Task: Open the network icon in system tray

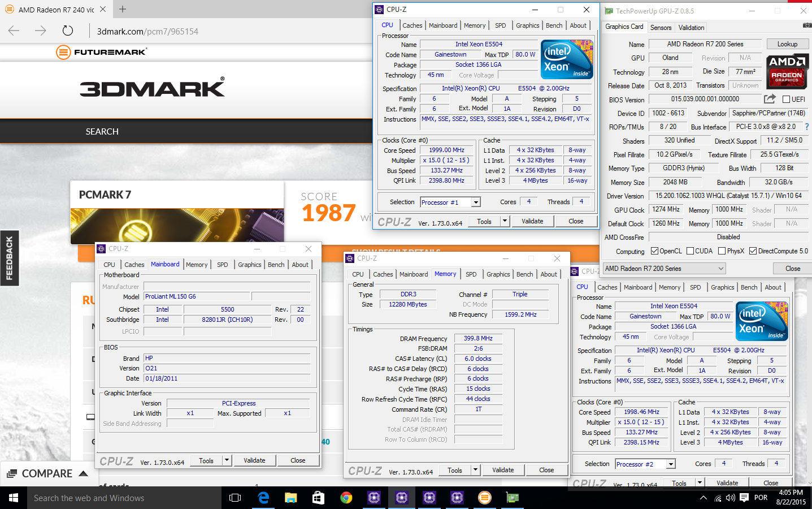Action: [x=718, y=498]
